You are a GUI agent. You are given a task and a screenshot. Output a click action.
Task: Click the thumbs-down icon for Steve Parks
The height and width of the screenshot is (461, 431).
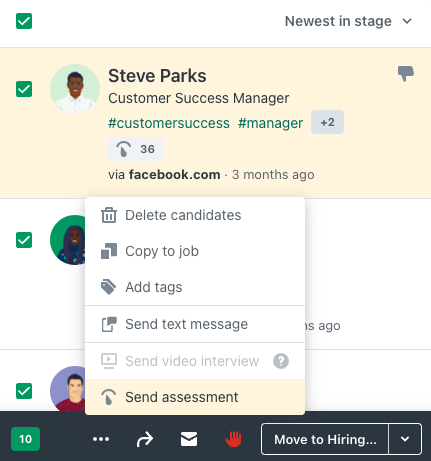(406, 73)
